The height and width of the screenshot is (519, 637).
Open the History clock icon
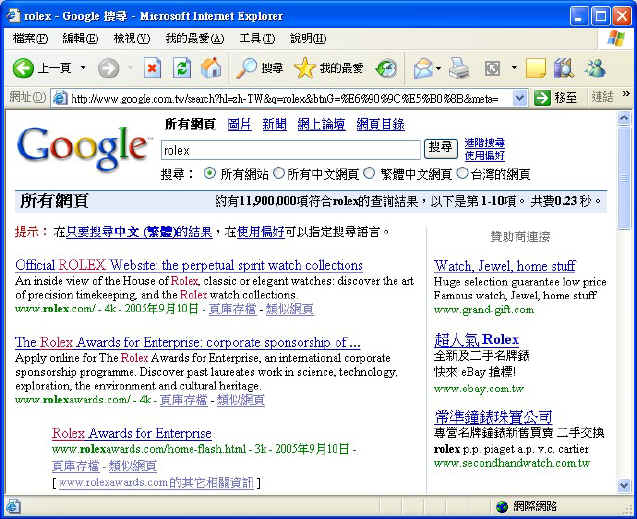pyautogui.click(x=386, y=68)
